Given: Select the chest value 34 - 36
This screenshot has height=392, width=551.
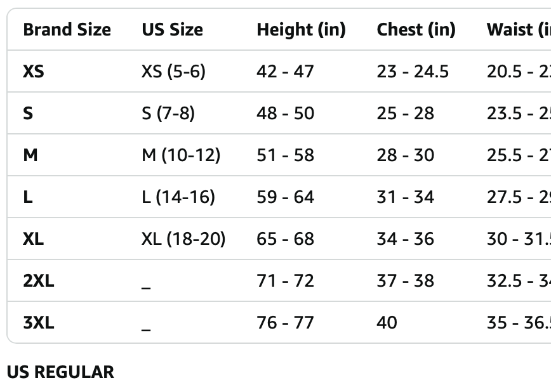Looking at the screenshot, I should tap(405, 239).
